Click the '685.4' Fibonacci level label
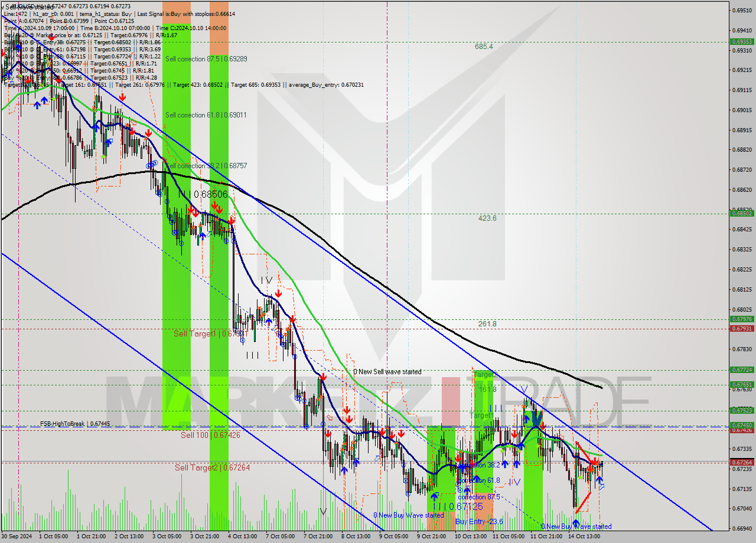The width and height of the screenshot is (756, 543). pyautogui.click(x=484, y=46)
